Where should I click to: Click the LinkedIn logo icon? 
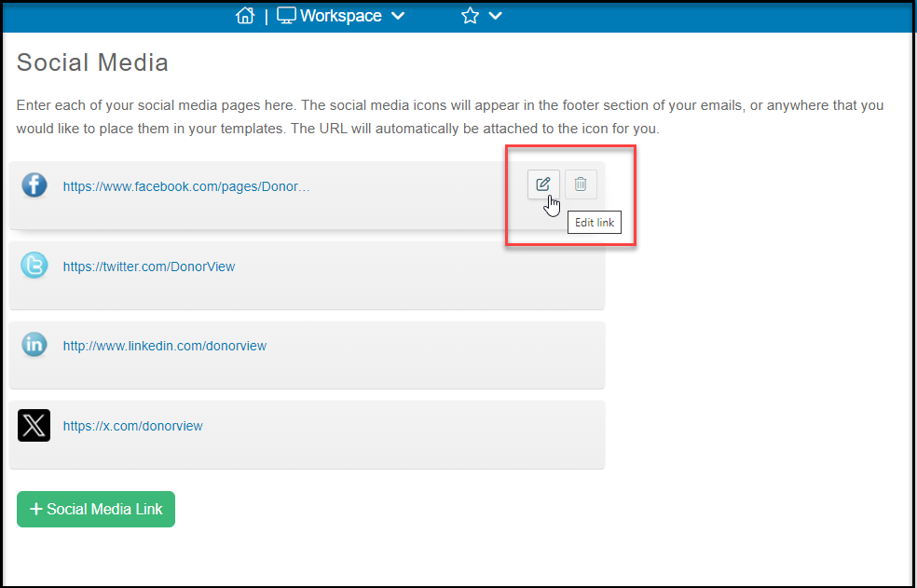[34, 345]
